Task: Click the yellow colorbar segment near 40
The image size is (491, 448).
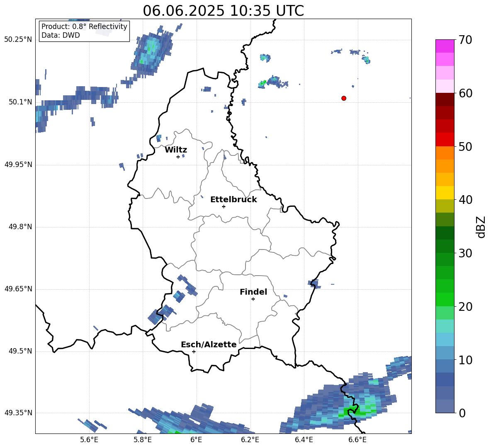Action: pos(445,193)
